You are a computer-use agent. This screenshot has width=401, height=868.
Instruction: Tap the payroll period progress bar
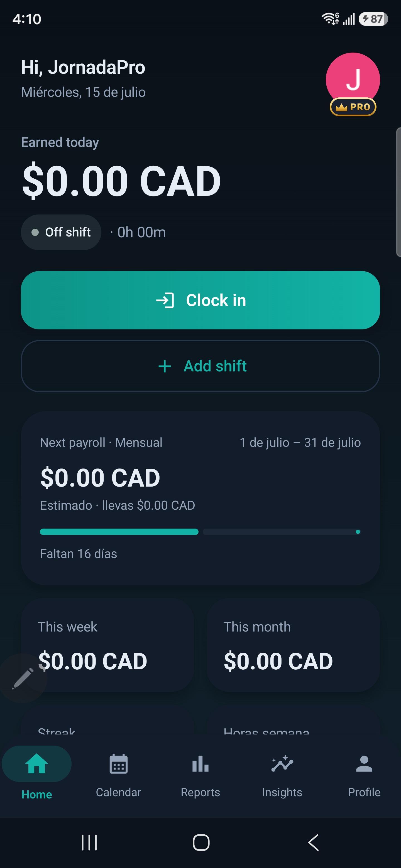click(x=200, y=532)
